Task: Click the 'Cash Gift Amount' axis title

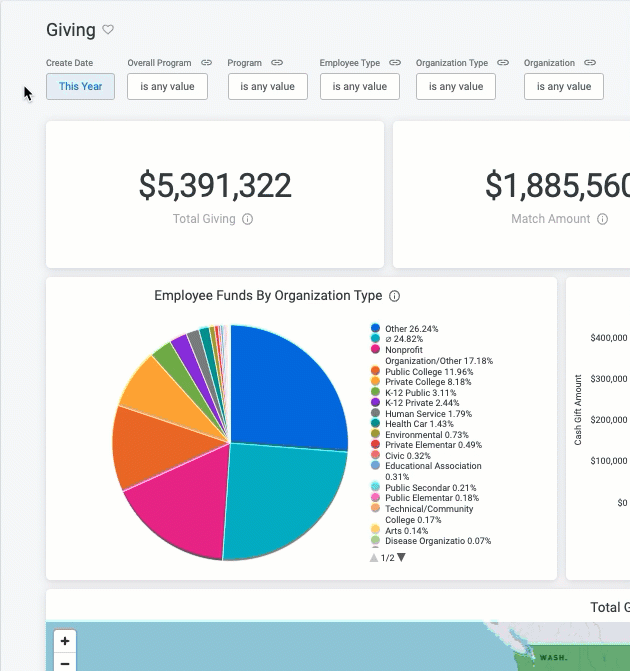Action: 578,410
